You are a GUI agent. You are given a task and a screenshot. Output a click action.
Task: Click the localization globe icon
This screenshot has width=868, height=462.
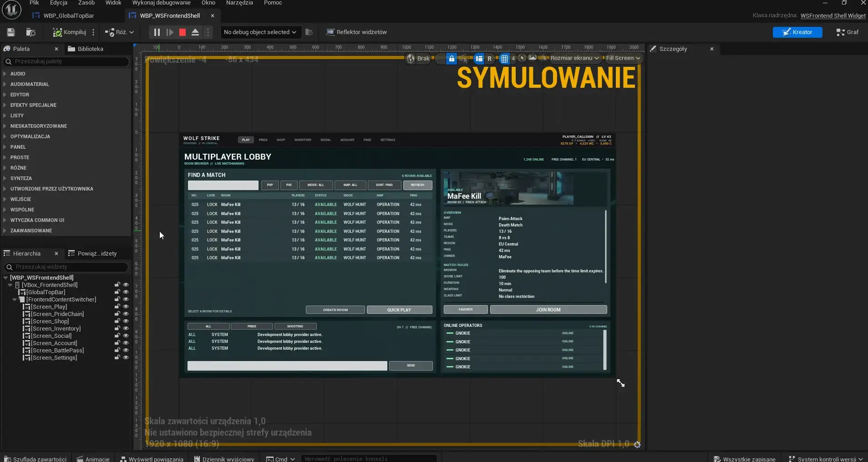click(x=411, y=59)
